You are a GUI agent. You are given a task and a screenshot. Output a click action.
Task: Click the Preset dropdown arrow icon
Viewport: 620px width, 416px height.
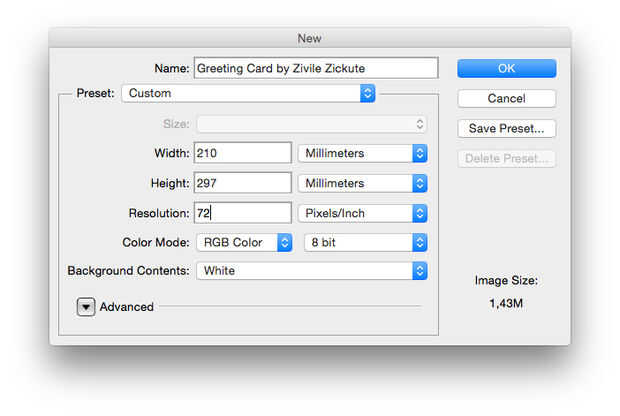click(x=367, y=93)
